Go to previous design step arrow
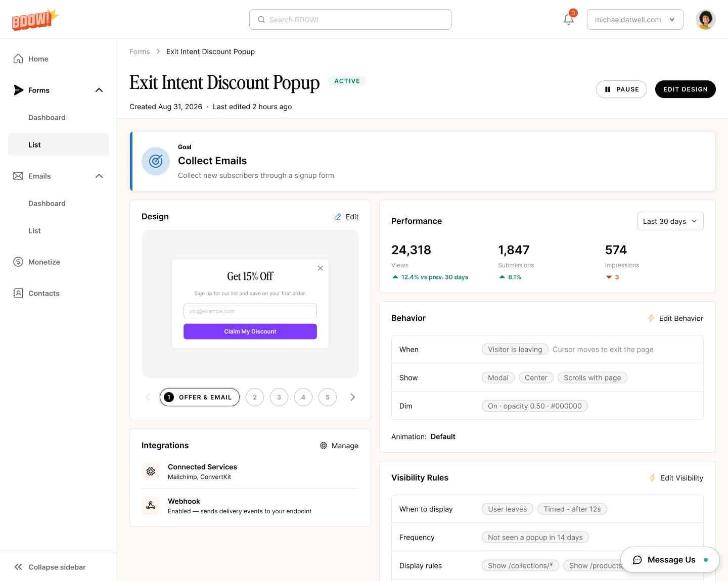The width and height of the screenshot is (728, 581). pyautogui.click(x=148, y=397)
